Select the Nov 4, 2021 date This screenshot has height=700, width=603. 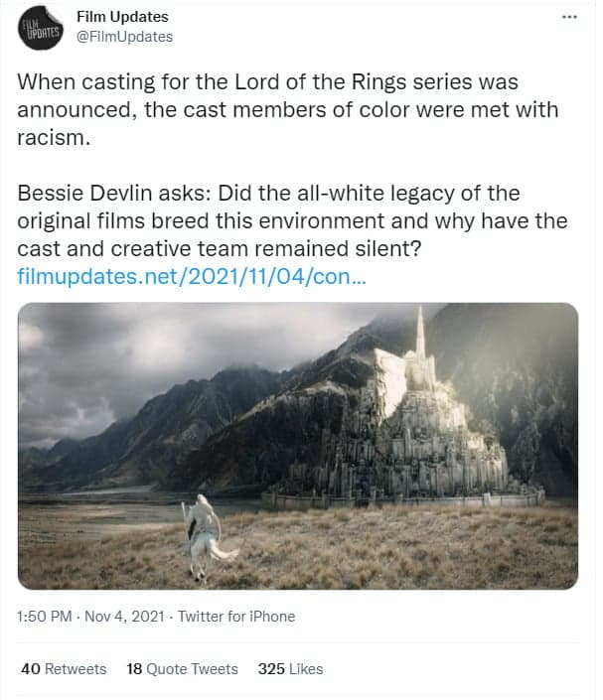point(124,616)
